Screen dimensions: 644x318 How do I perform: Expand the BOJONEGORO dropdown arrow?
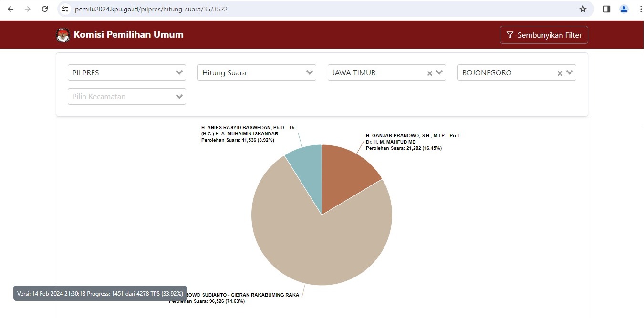[x=570, y=72]
